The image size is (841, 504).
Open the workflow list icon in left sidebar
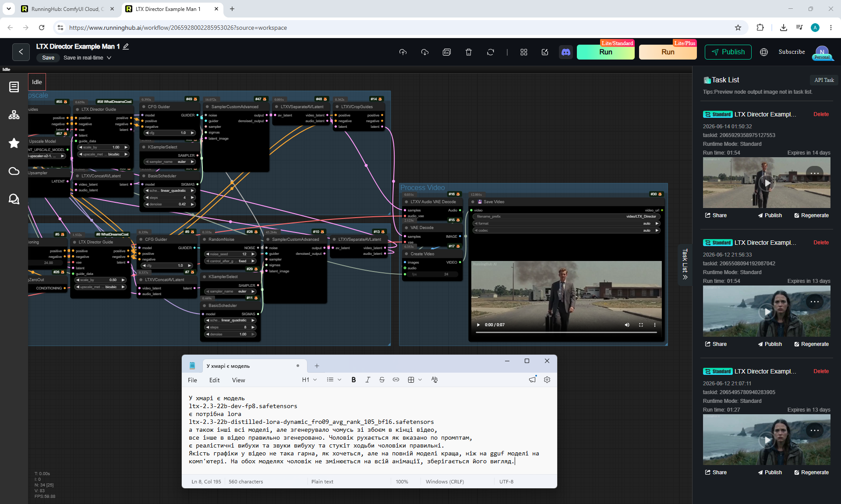(x=14, y=87)
